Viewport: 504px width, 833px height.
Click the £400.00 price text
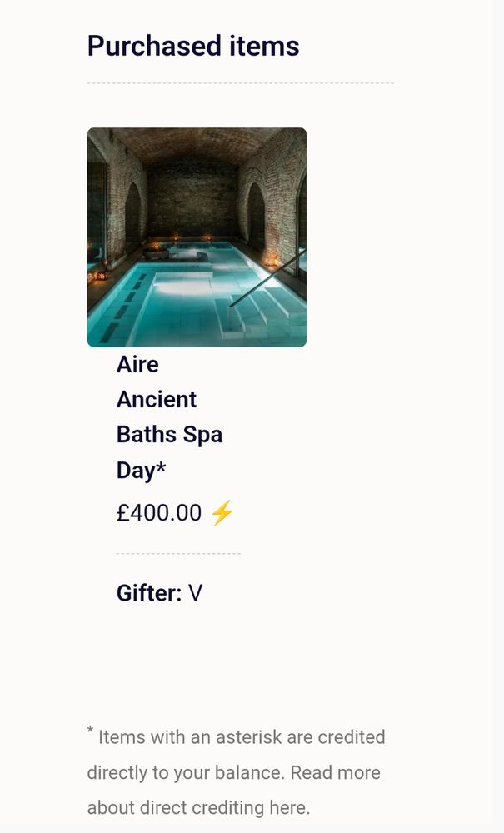coord(159,513)
